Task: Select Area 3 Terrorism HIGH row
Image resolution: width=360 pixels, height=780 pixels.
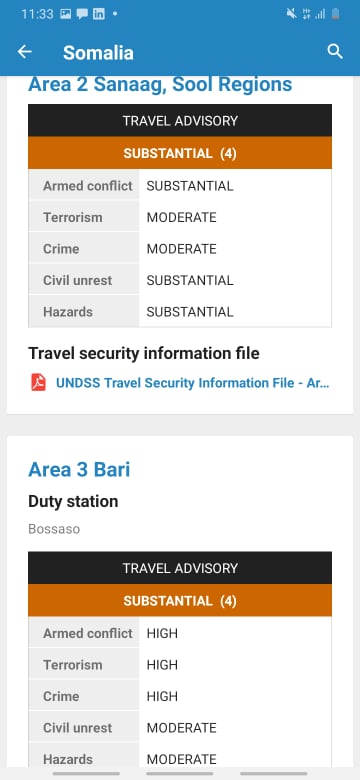Action: coord(180,665)
